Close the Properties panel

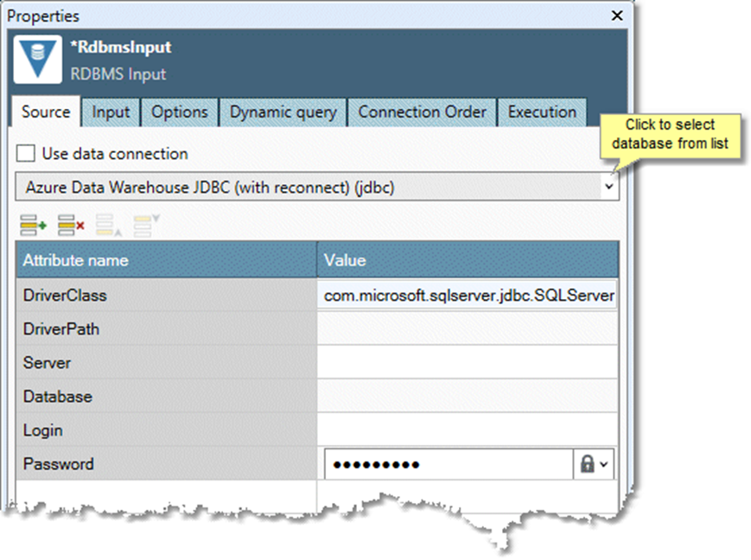pos(617,16)
